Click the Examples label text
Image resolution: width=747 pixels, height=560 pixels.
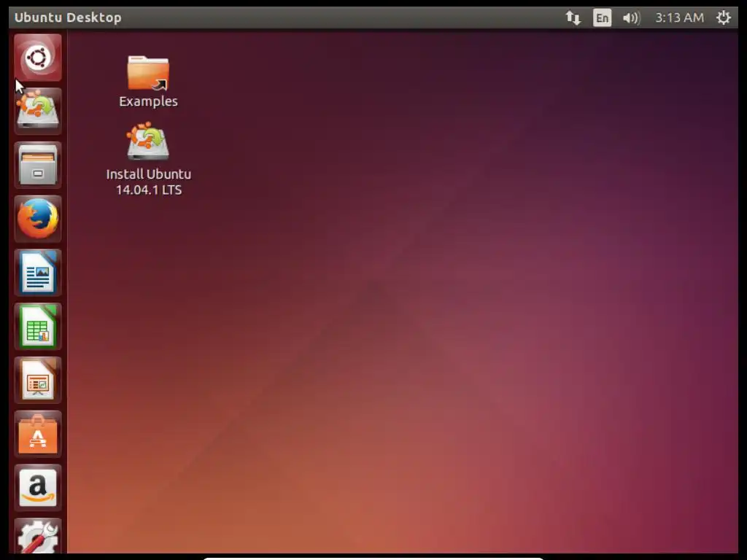(148, 101)
